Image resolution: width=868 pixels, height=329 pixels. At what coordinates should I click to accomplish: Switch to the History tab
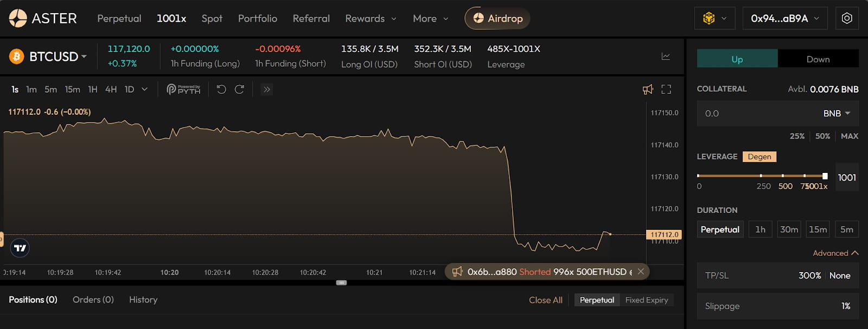pos(143,300)
